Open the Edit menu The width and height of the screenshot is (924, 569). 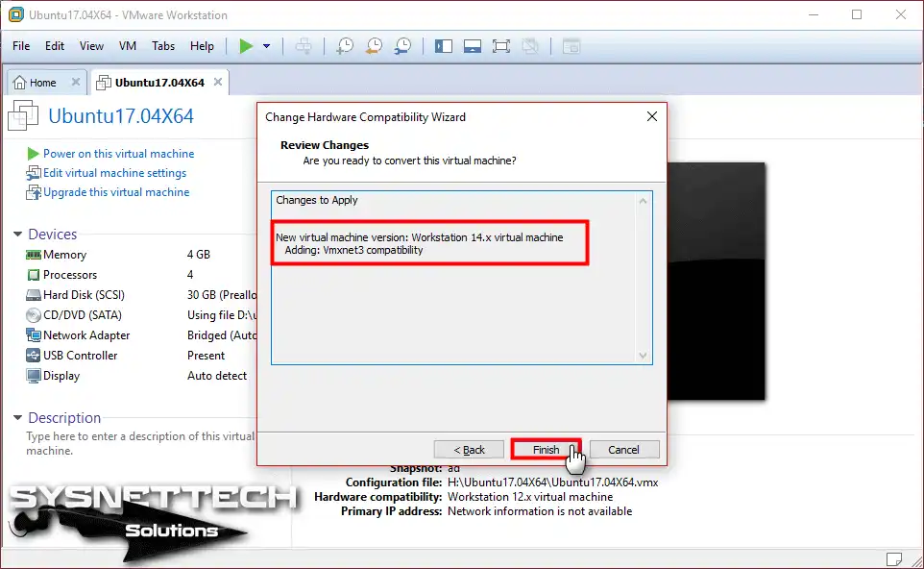(x=54, y=46)
